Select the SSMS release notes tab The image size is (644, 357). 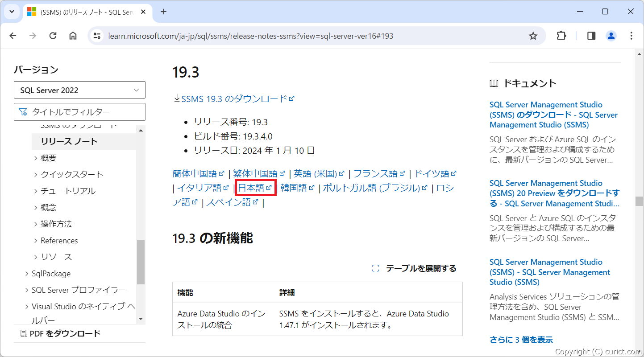point(87,12)
